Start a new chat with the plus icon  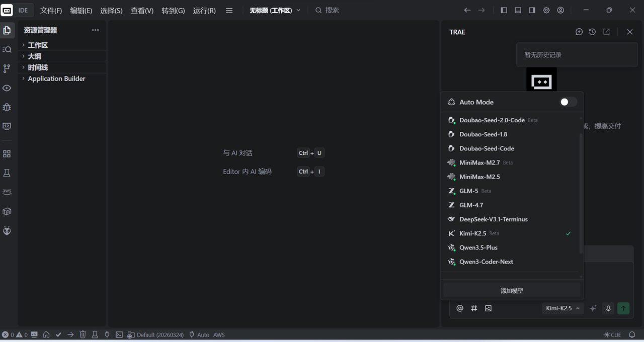[x=579, y=32]
